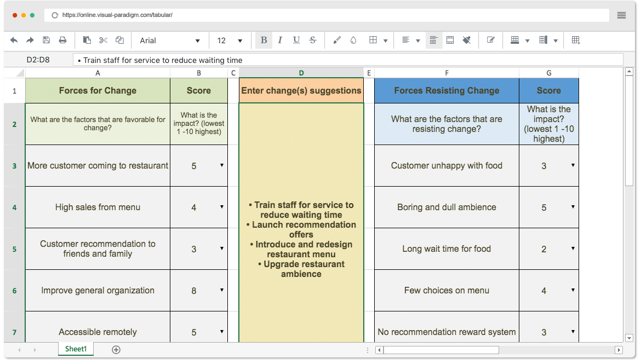
Task: Choose the font color brush tool
Action: point(337,40)
